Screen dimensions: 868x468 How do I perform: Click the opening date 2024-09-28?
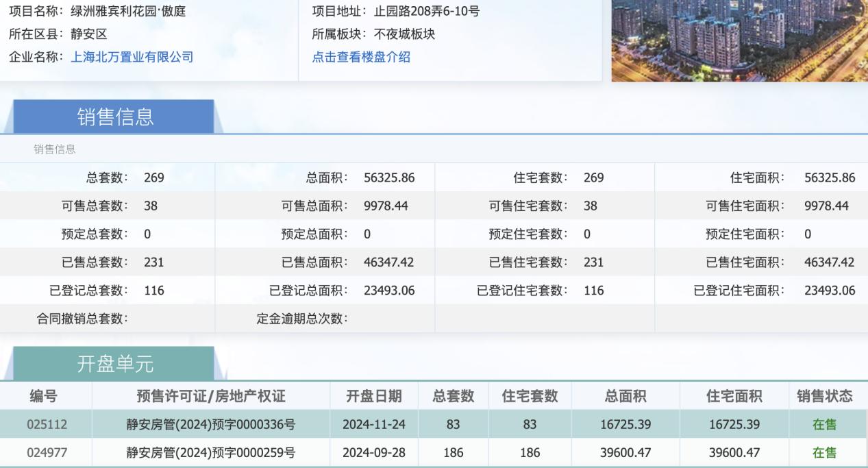374,452
